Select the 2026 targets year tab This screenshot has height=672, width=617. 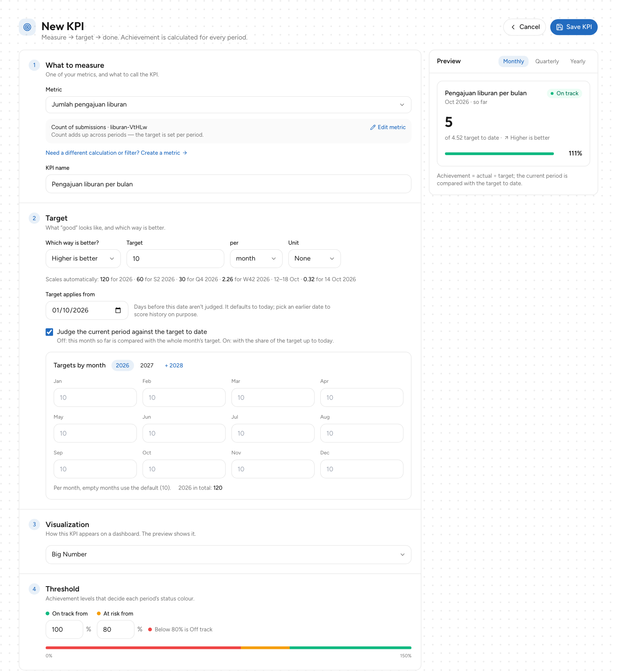(123, 366)
